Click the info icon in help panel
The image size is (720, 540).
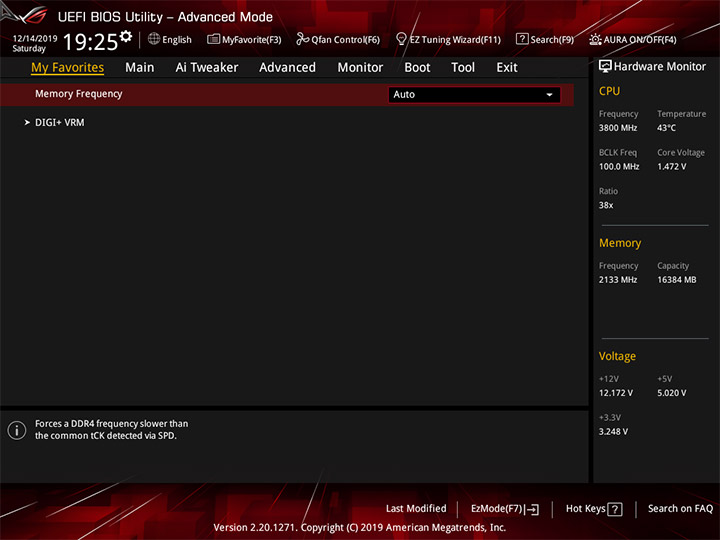tap(17, 430)
